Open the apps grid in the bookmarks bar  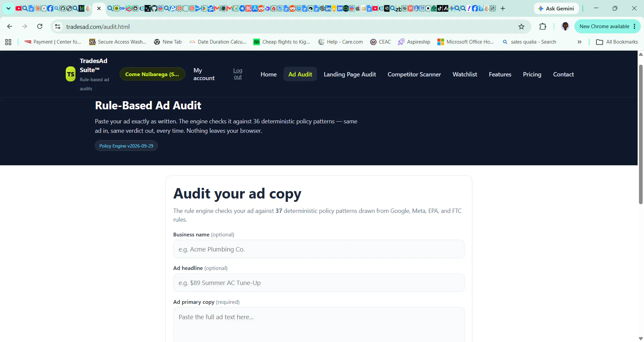tap(8, 42)
